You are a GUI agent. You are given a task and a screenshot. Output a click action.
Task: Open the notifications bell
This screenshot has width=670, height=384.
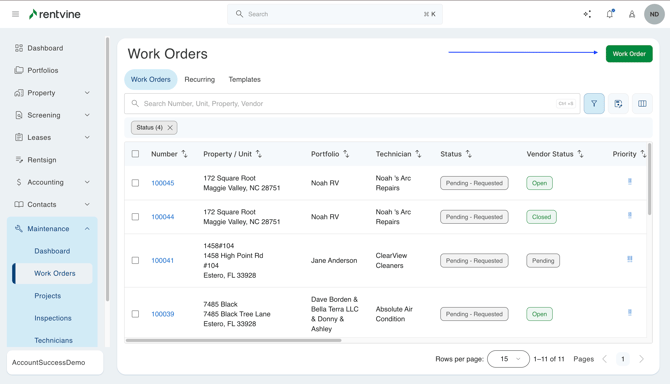pos(610,14)
